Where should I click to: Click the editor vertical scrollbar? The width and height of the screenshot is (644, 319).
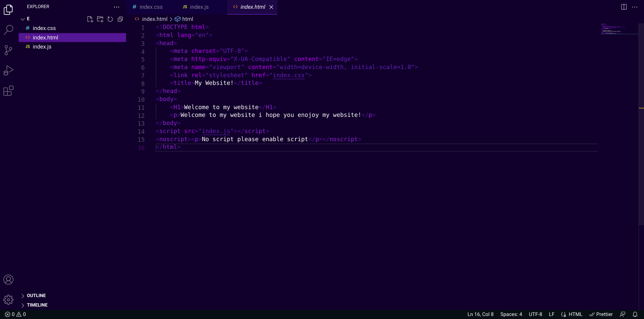pyautogui.click(x=641, y=125)
